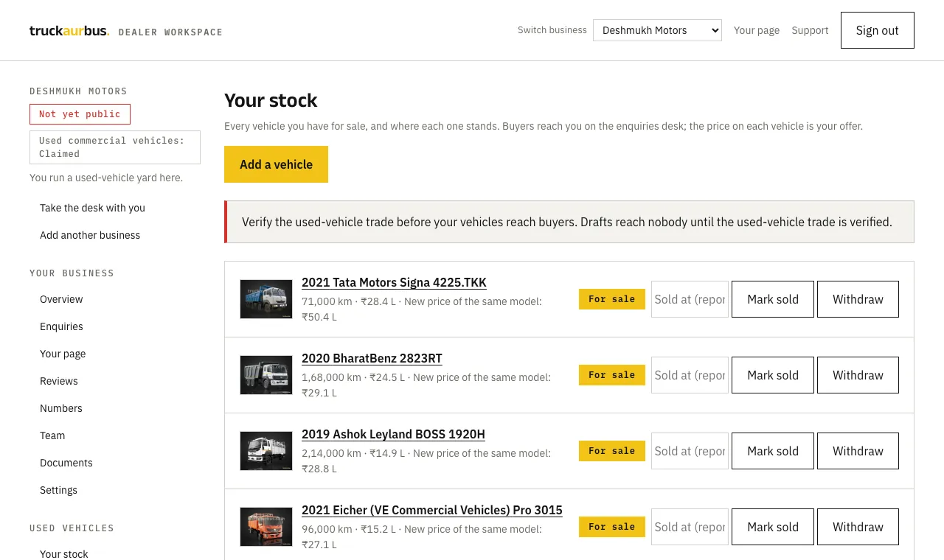Withdraw the Eicher Pro 3015 listing
The width and height of the screenshot is (944, 560).
[858, 527]
